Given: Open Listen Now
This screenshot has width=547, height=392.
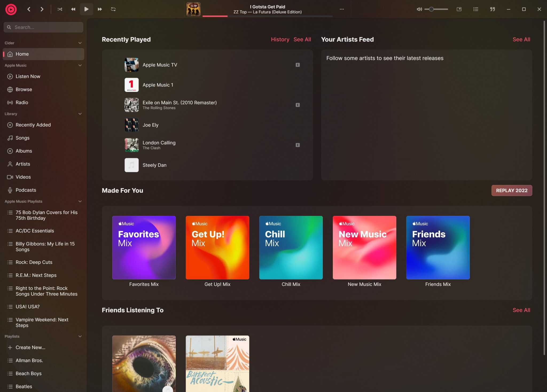Looking at the screenshot, I should pos(43,77).
